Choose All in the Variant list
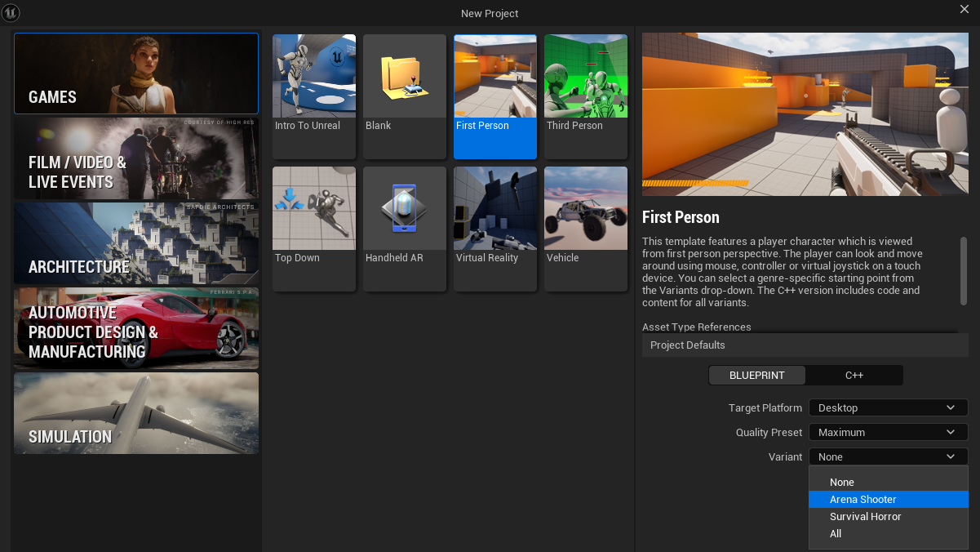The width and height of the screenshot is (980, 552). click(x=888, y=534)
